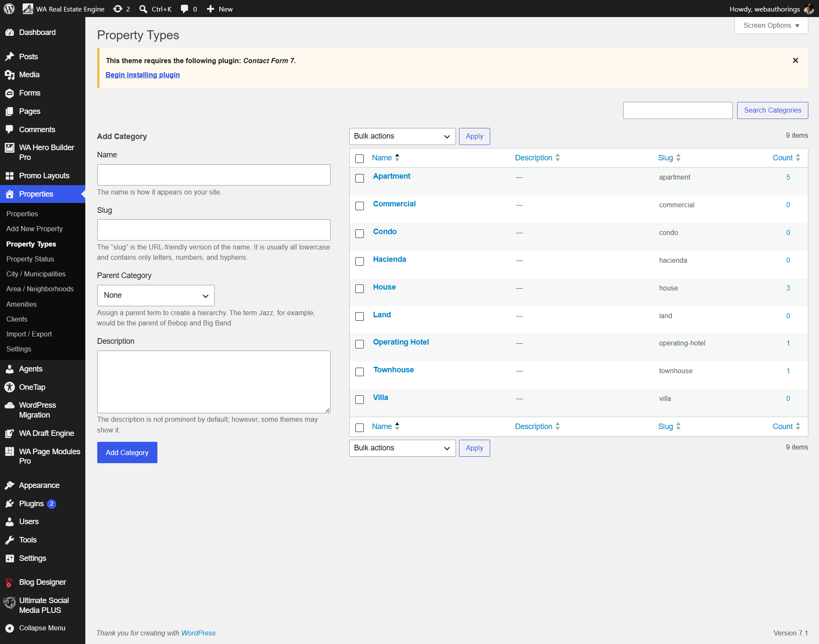Click the Add Category button
This screenshot has width=819, height=644.
coord(127,453)
